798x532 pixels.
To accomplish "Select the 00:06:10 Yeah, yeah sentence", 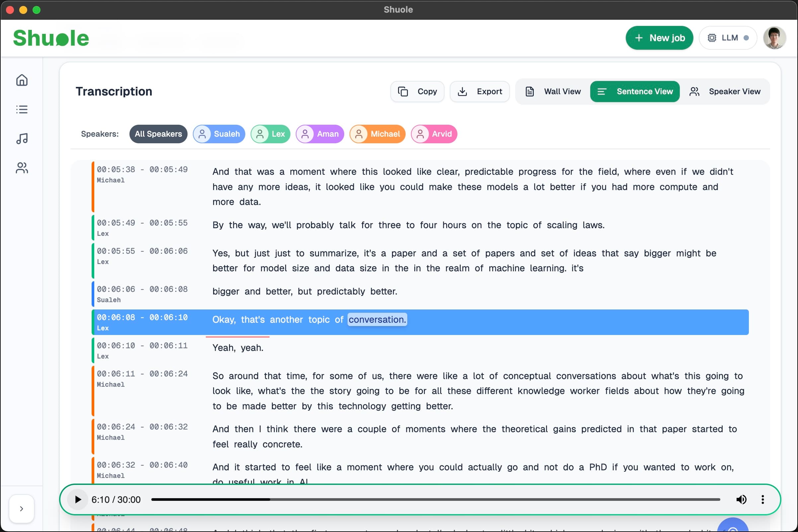I will (x=238, y=348).
